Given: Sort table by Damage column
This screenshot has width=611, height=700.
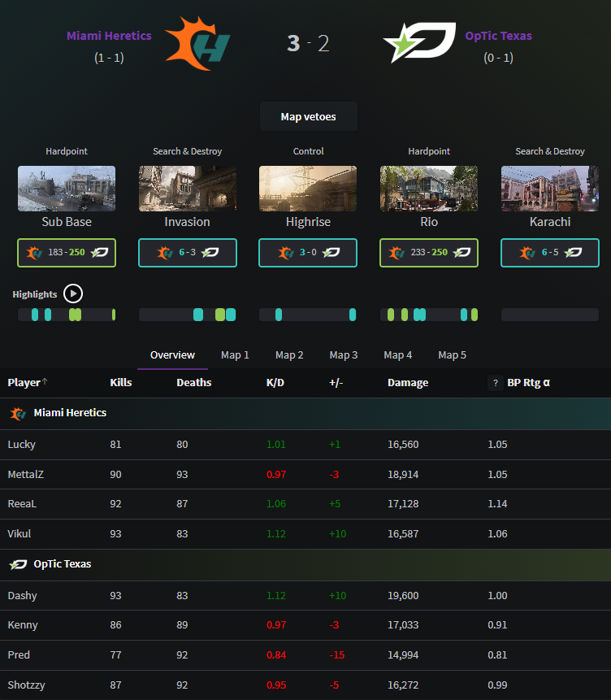Looking at the screenshot, I should [408, 383].
